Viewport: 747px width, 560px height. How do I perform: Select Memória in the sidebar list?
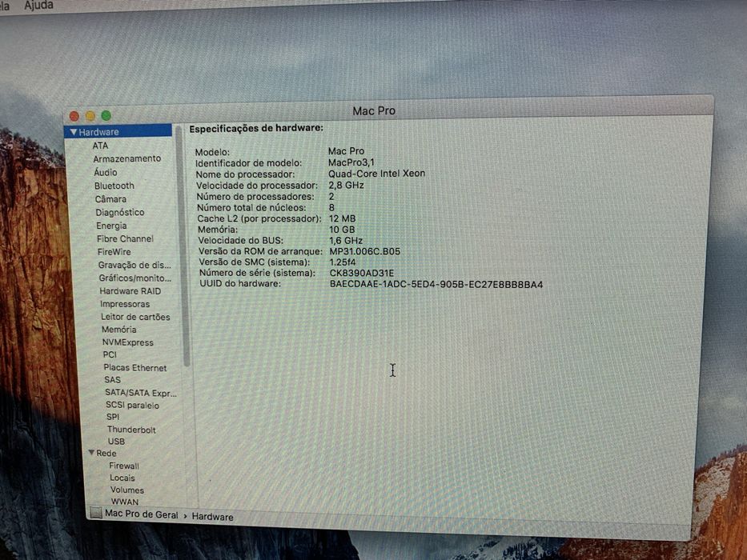point(119,330)
